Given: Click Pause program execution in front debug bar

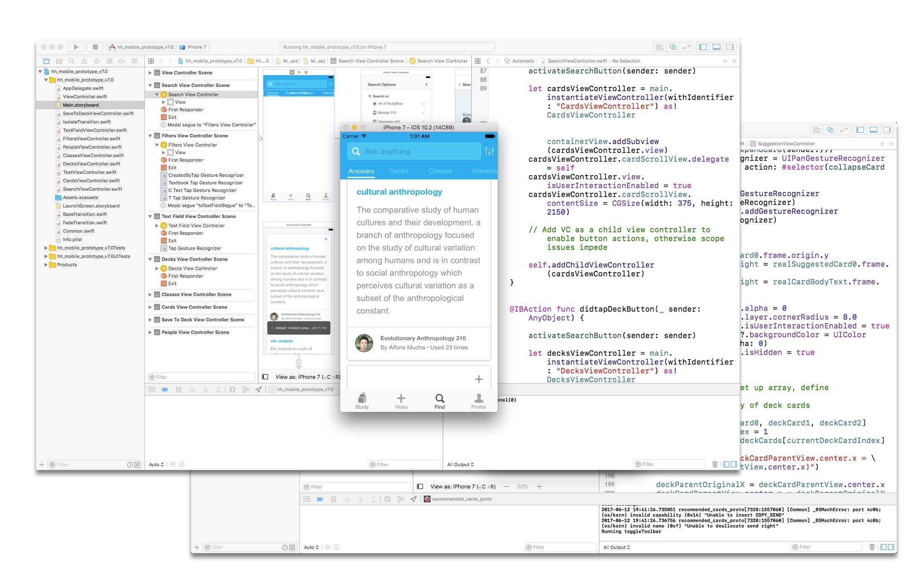Looking at the screenshot, I should point(178,389).
